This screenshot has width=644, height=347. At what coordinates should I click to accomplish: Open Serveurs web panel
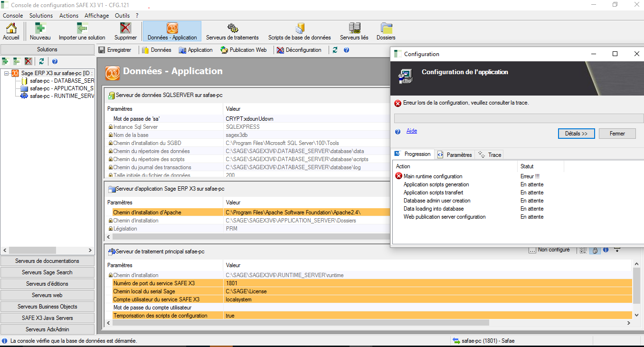[x=47, y=295]
